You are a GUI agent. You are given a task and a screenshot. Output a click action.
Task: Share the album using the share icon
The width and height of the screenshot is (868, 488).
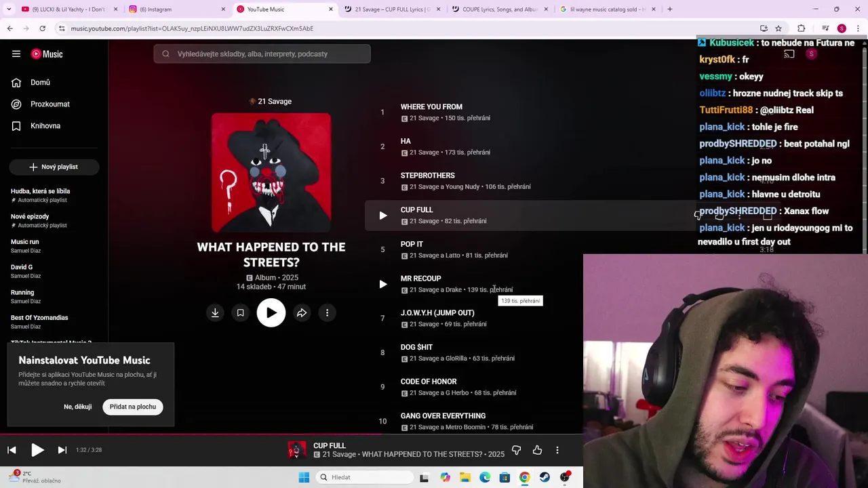(302, 313)
